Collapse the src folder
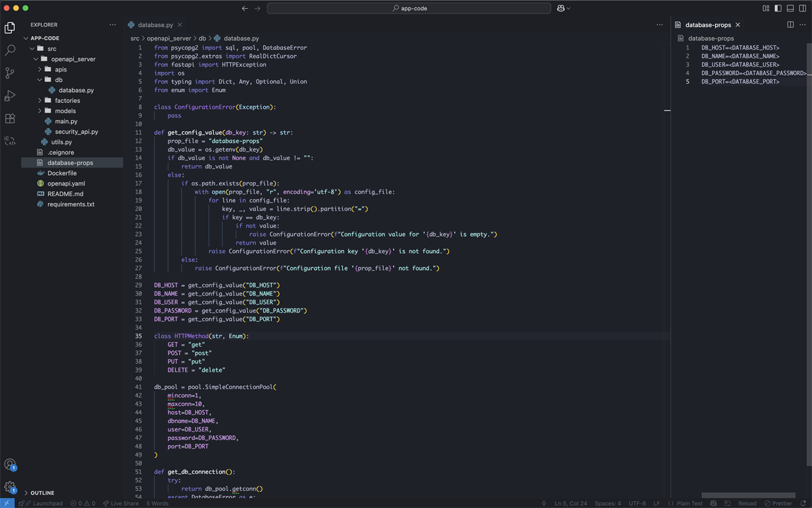Image resolution: width=812 pixels, height=508 pixels. click(x=32, y=49)
